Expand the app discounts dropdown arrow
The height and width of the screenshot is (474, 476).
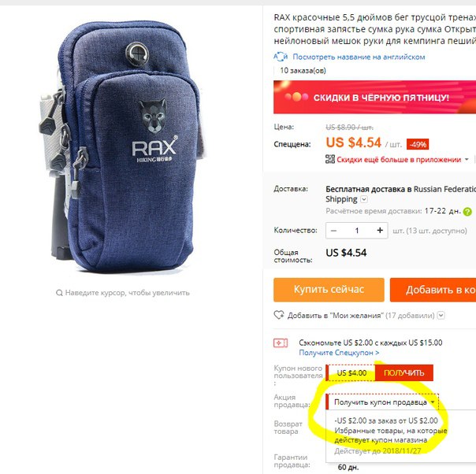point(467,160)
